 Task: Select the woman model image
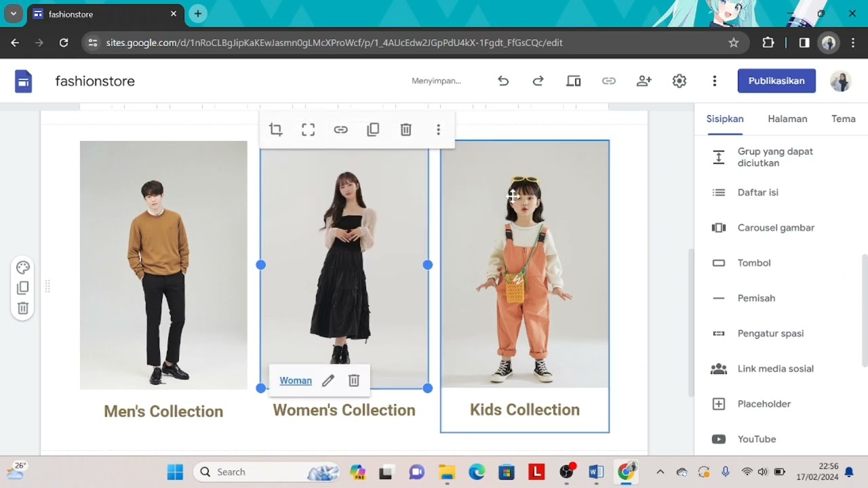[x=344, y=264]
